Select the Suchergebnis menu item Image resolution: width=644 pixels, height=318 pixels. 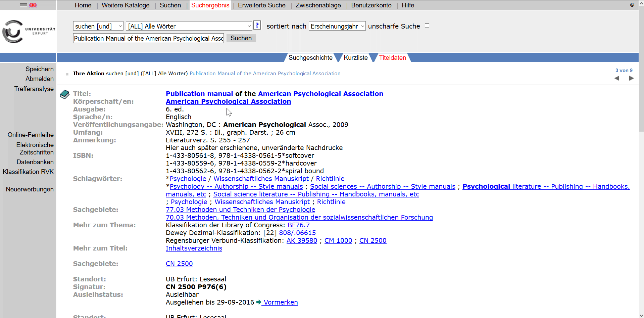210,5
